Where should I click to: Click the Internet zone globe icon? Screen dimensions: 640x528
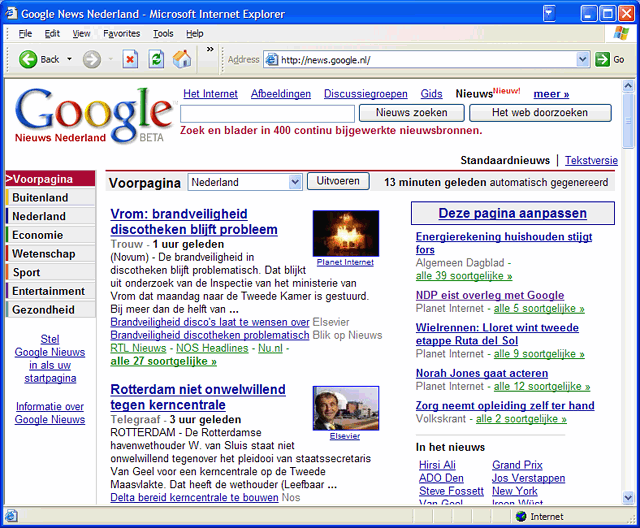tap(521, 516)
